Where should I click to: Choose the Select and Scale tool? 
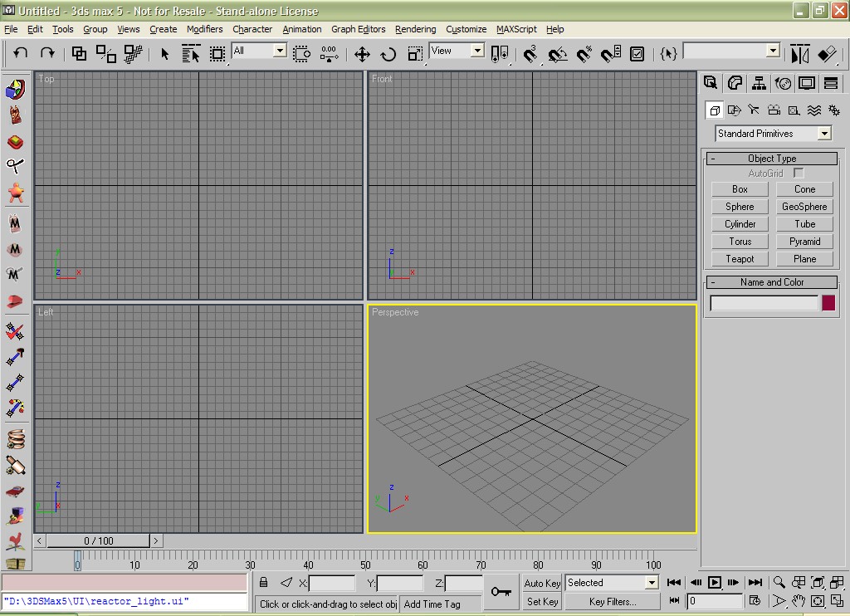click(x=415, y=54)
